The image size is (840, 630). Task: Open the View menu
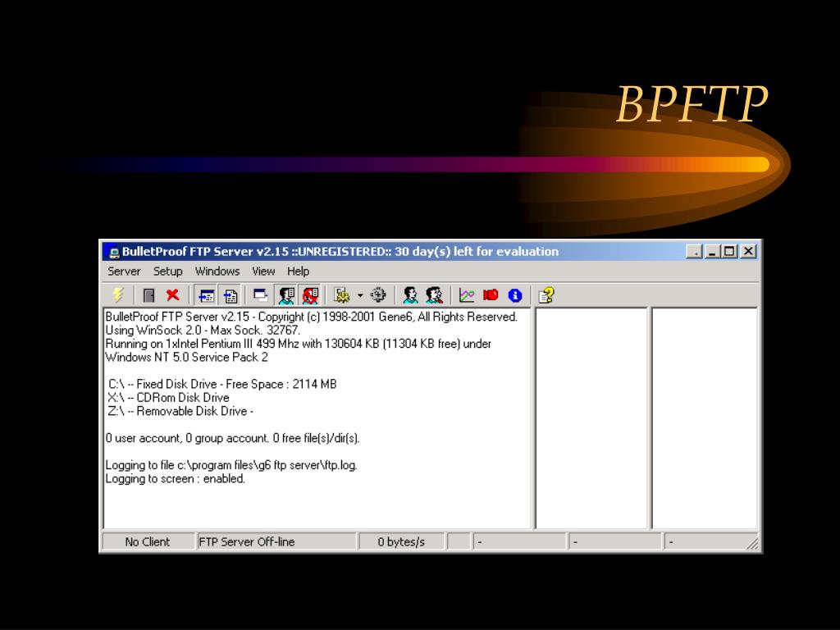[263, 271]
